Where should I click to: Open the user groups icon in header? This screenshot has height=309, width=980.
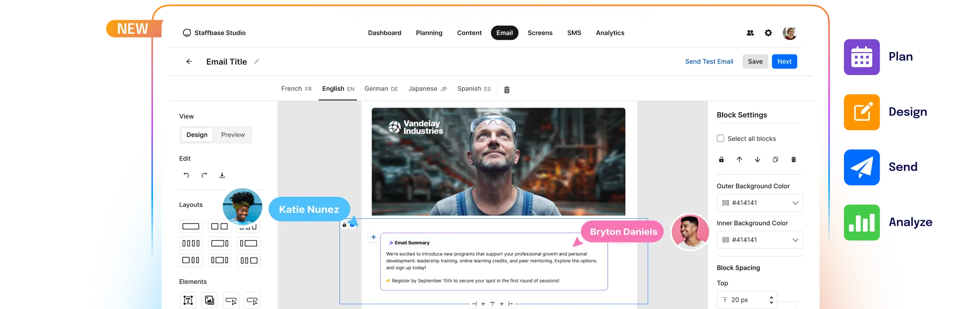tap(750, 33)
